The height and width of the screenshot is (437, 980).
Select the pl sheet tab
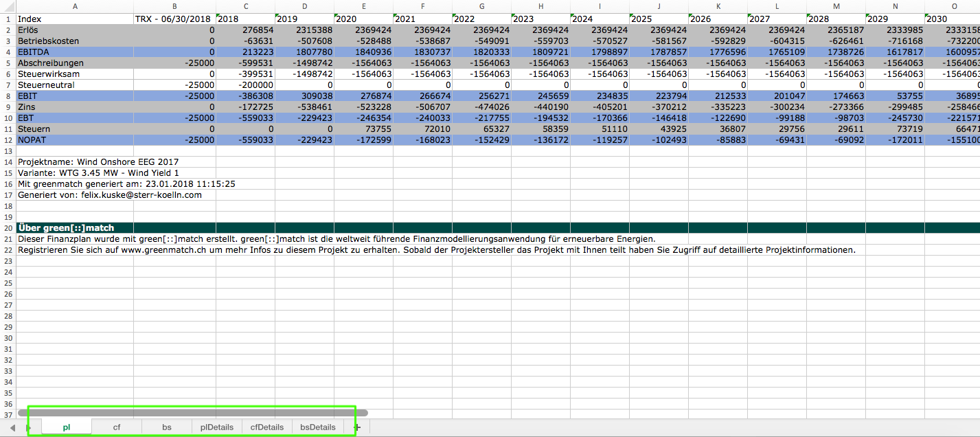click(67, 427)
